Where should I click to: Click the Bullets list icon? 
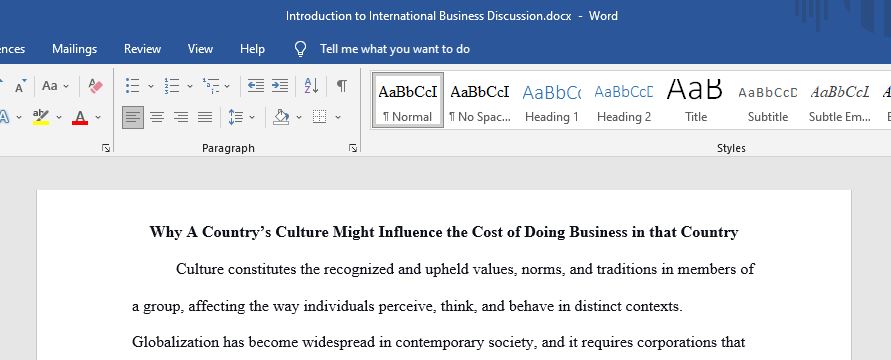coord(132,86)
